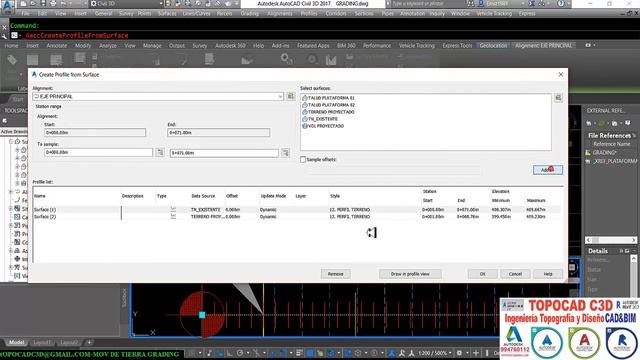Click command line customize wrench icon
Screen dimensions: 640x360
(4, 36)
